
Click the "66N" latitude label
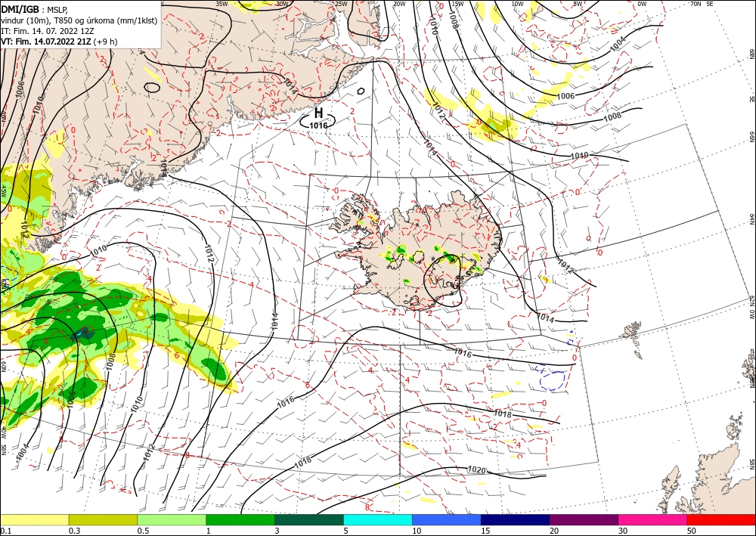751,137
